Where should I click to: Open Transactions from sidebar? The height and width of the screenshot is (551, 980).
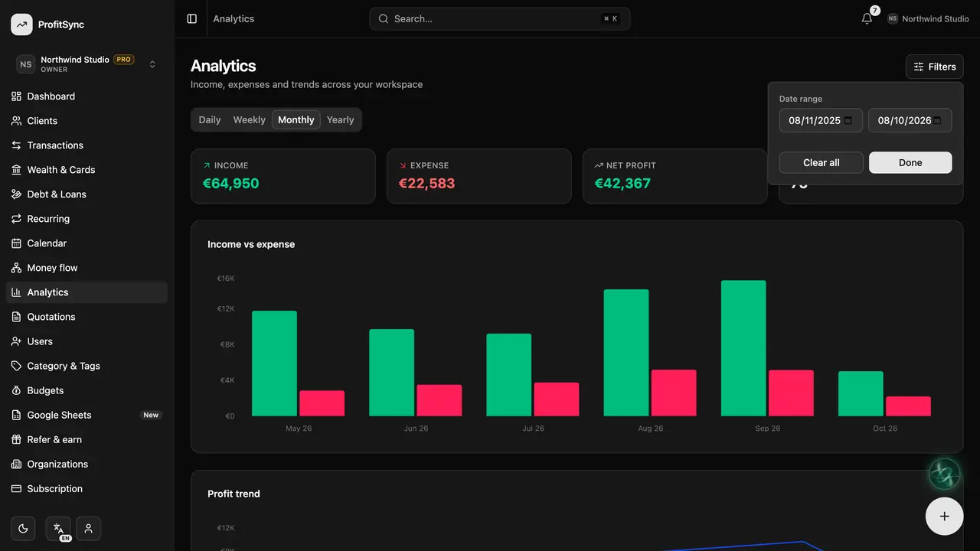pyautogui.click(x=87, y=145)
